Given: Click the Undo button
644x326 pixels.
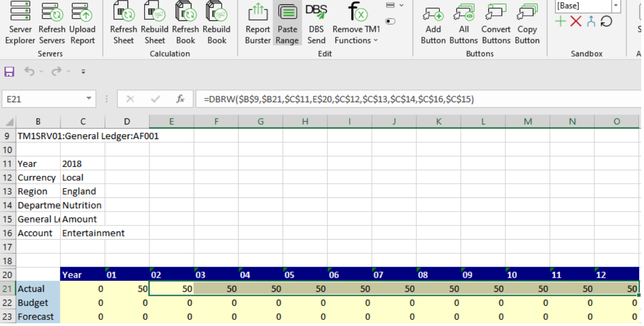Looking at the screenshot, I should click(29, 71).
